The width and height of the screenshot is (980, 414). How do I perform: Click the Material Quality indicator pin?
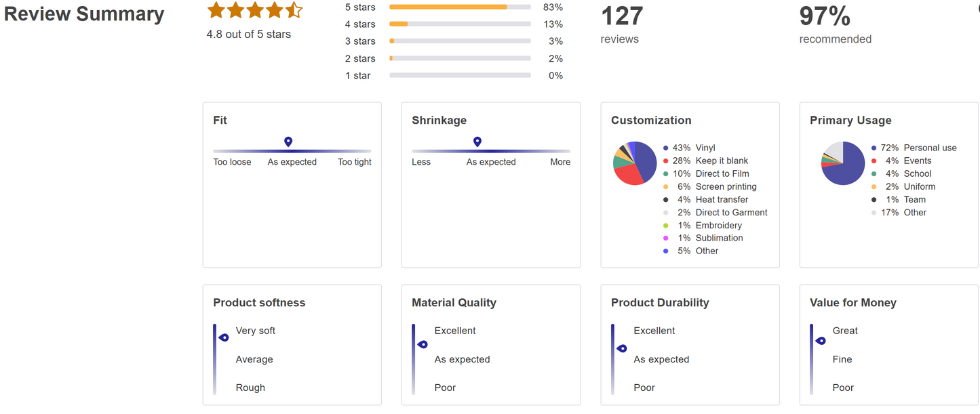pos(423,344)
